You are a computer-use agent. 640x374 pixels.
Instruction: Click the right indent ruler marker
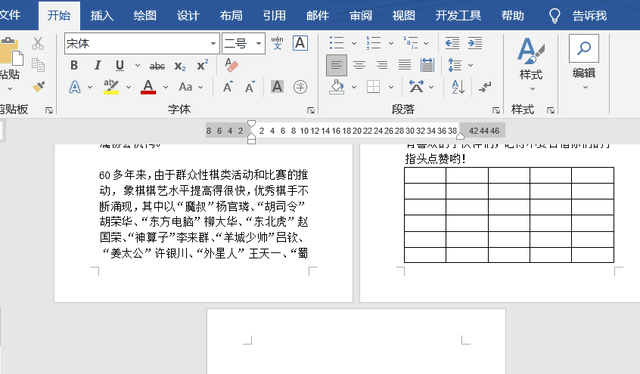click(460, 136)
